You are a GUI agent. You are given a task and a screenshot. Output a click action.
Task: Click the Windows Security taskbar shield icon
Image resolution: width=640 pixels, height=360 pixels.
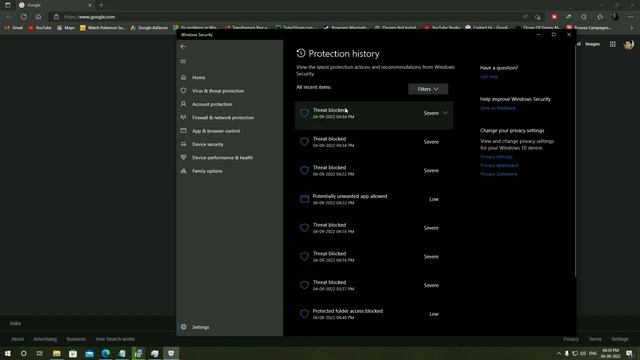tap(171, 353)
